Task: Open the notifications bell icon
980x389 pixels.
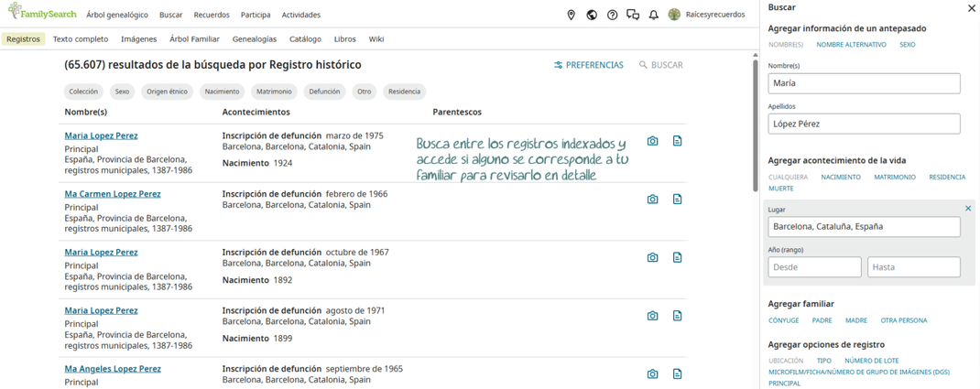Action: [654, 15]
